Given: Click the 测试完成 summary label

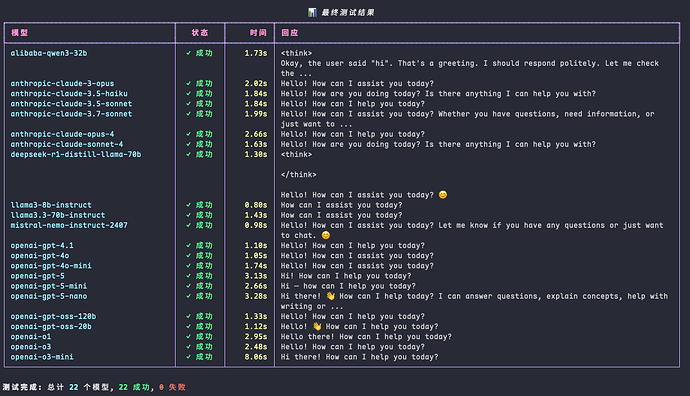Looking at the screenshot, I should [x=22, y=387].
